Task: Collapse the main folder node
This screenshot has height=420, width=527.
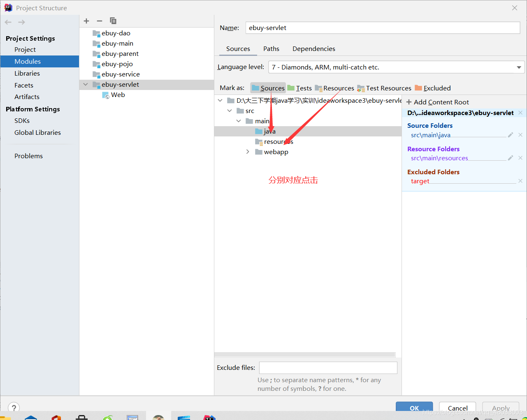Action: coord(239,121)
